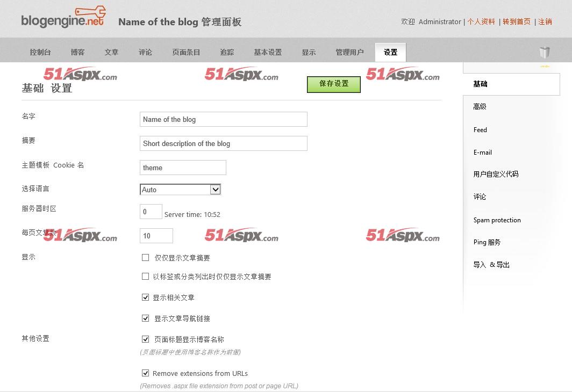Check 以标签或分类列出时仅仅显示文章摘要
The width and height of the screenshot is (572, 392).
tap(145, 276)
